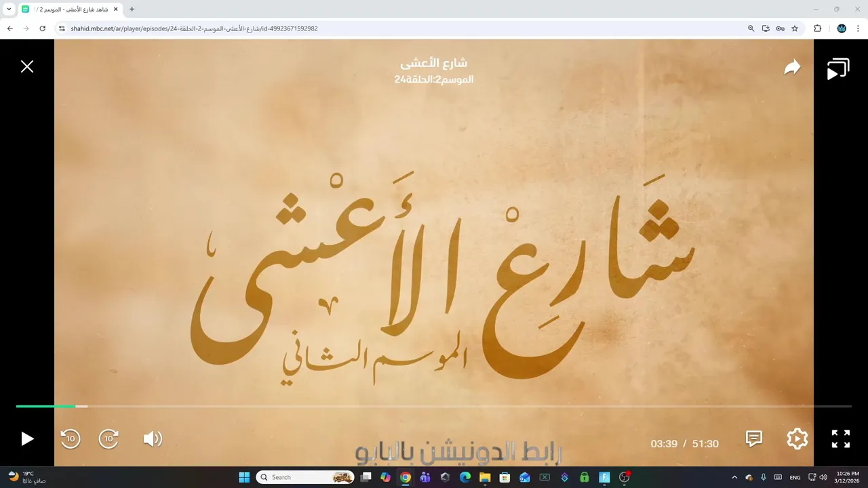868x488 pixels.
Task: Open a new browser tab
Action: 132,9
